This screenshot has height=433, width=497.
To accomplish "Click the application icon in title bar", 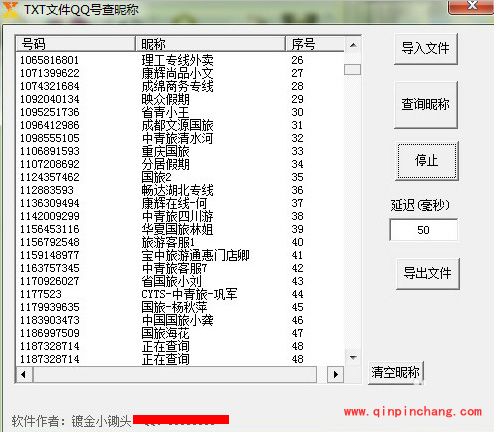I will click(x=10, y=9).
